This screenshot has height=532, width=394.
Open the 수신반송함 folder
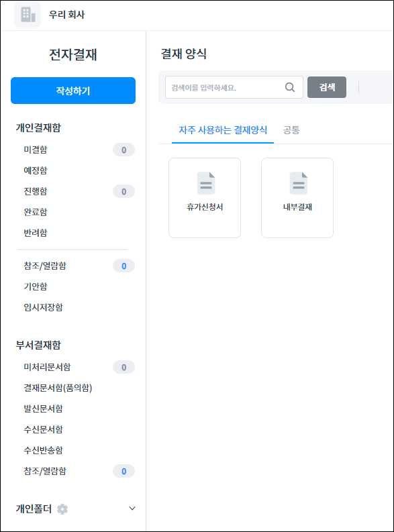click(43, 450)
